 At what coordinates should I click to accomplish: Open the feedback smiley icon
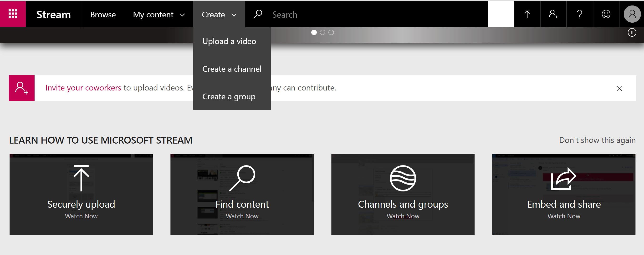click(606, 14)
